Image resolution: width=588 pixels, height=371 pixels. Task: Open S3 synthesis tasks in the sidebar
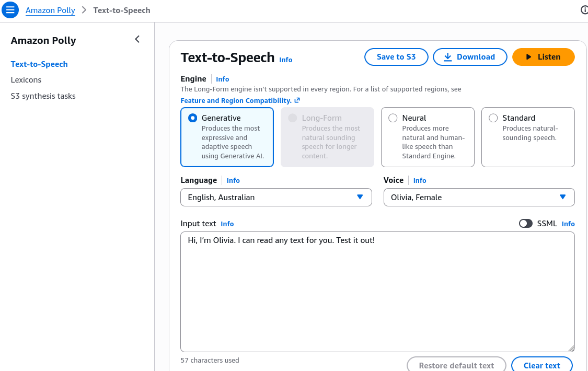43,96
